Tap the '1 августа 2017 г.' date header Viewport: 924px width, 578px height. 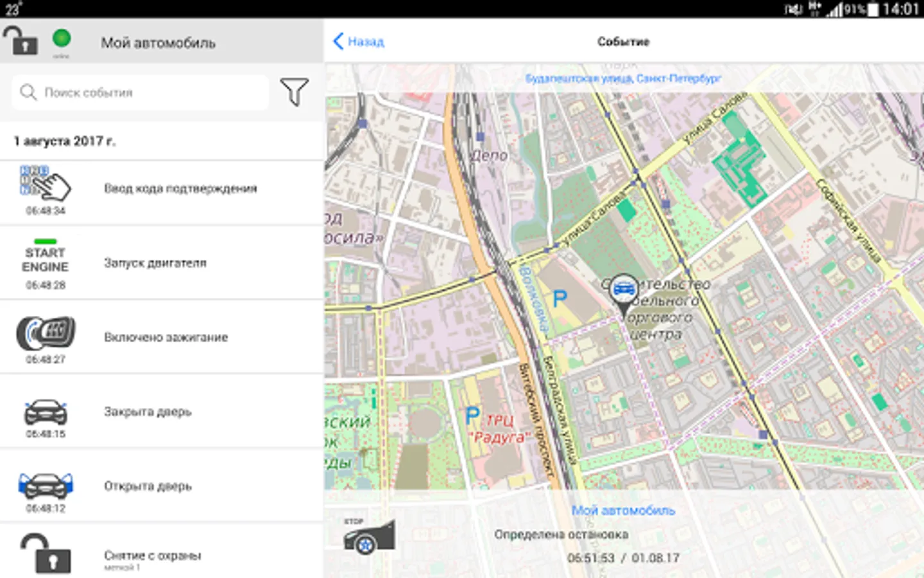[x=65, y=141]
